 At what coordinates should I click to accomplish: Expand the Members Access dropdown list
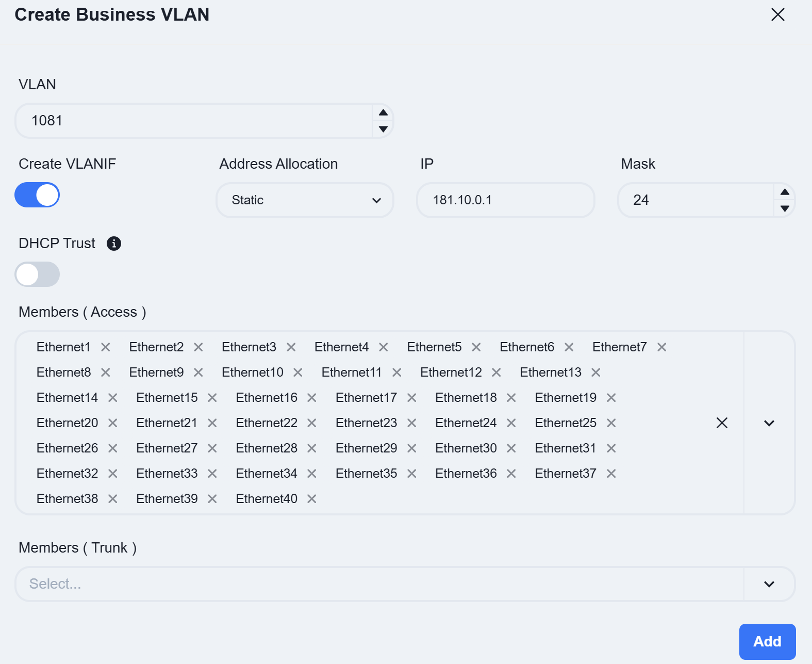point(769,423)
